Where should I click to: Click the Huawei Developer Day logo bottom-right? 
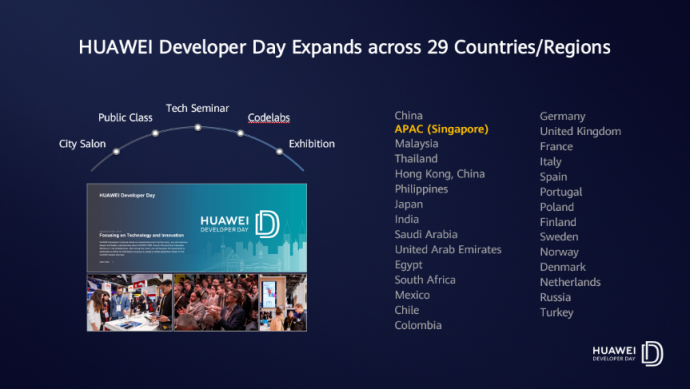coord(628,353)
